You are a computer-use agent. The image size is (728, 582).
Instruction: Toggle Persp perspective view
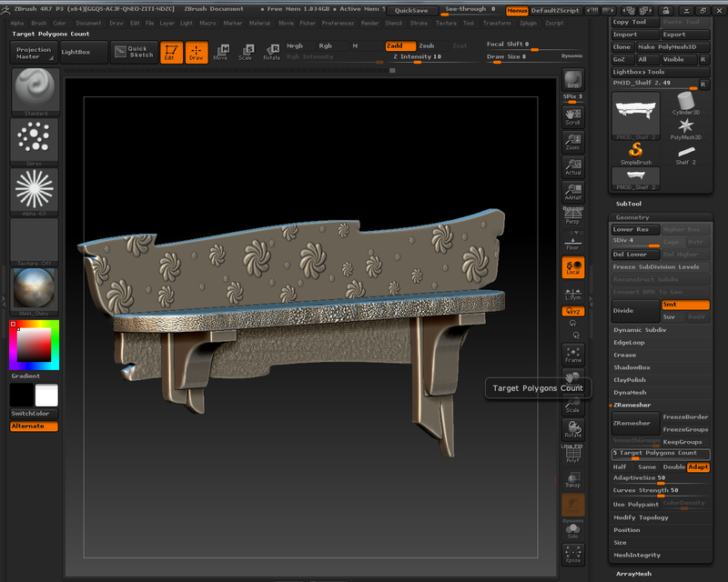[573, 216]
